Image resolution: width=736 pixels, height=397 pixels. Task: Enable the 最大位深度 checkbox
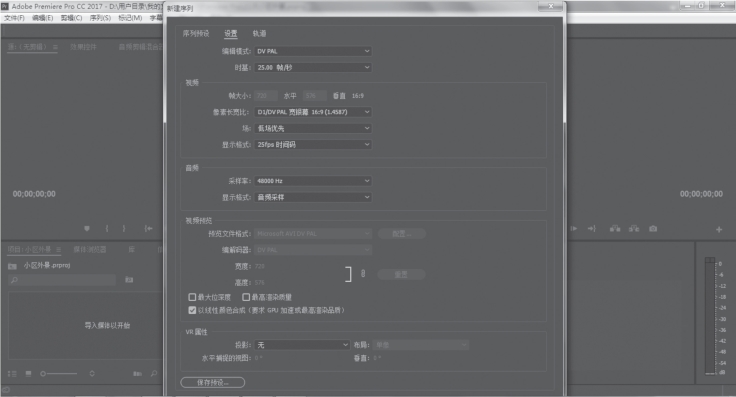coord(192,297)
